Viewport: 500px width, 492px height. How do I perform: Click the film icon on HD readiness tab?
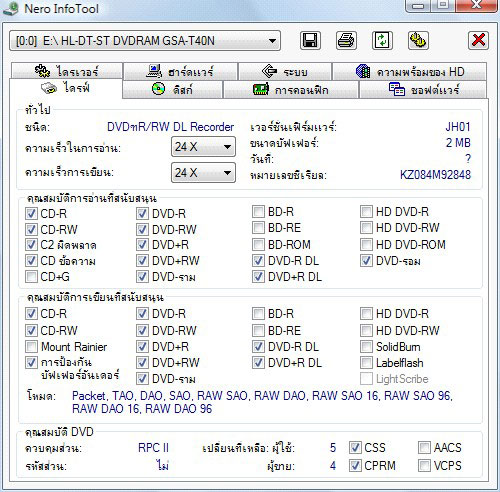(x=363, y=71)
